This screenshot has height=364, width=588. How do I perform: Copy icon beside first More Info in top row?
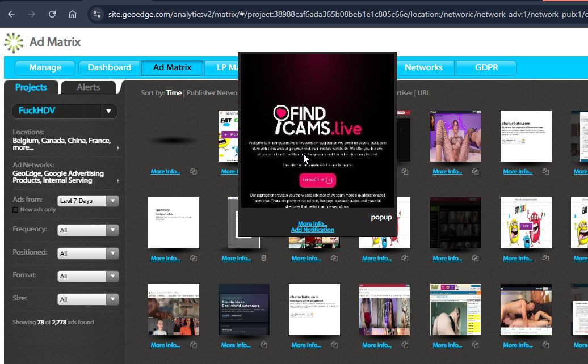point(194,172)
